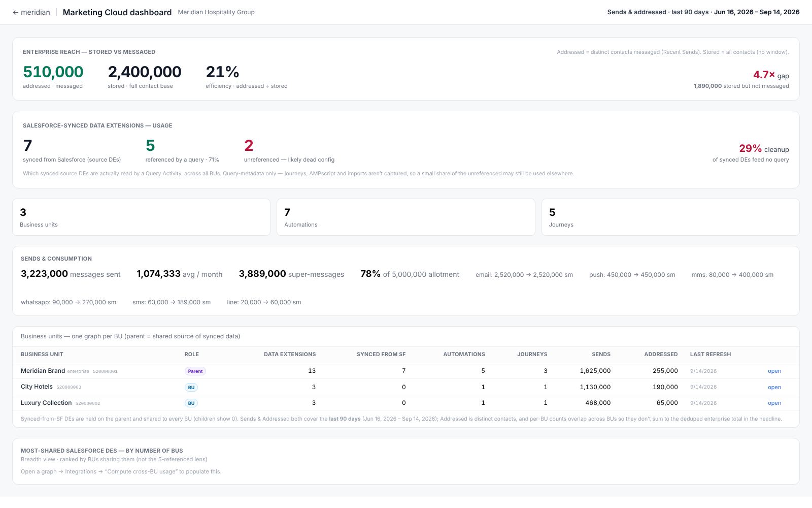The height and width of the screenshot is (508, 812).
Task: Click the Last Refresh column header
Action: [710, 355]
